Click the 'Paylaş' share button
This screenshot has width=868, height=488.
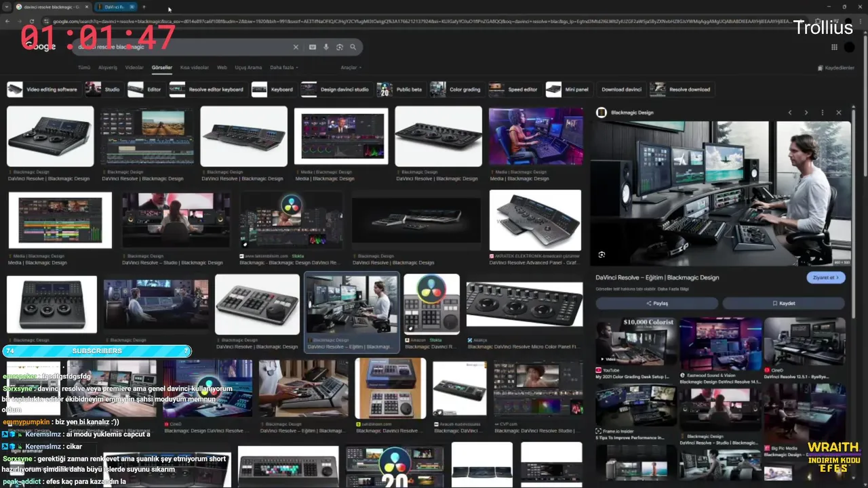[656, 303]
